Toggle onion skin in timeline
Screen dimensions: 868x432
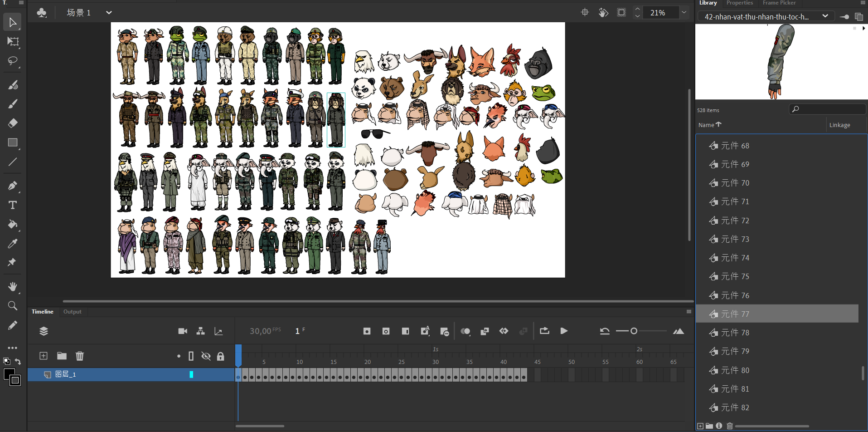465,331
